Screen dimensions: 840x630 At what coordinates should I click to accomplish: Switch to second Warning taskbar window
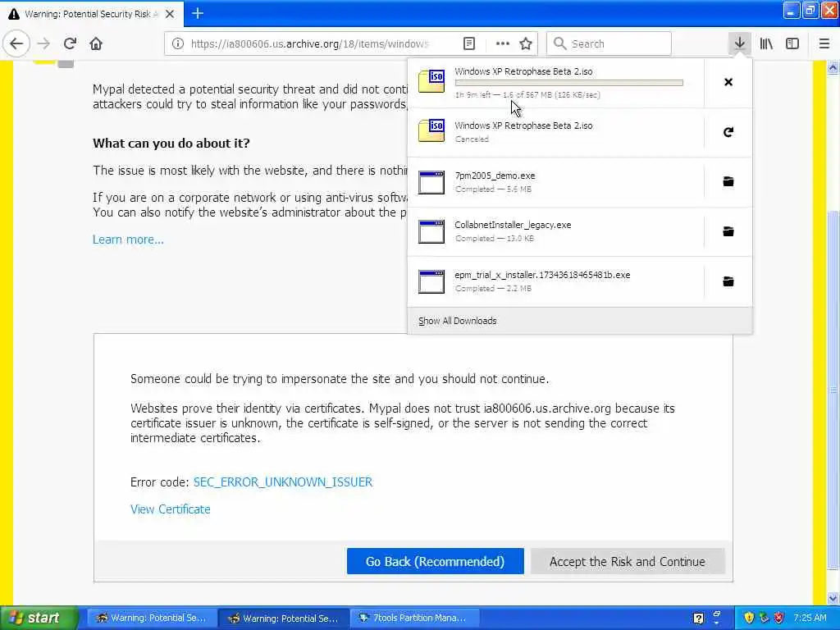pos(284,618)
